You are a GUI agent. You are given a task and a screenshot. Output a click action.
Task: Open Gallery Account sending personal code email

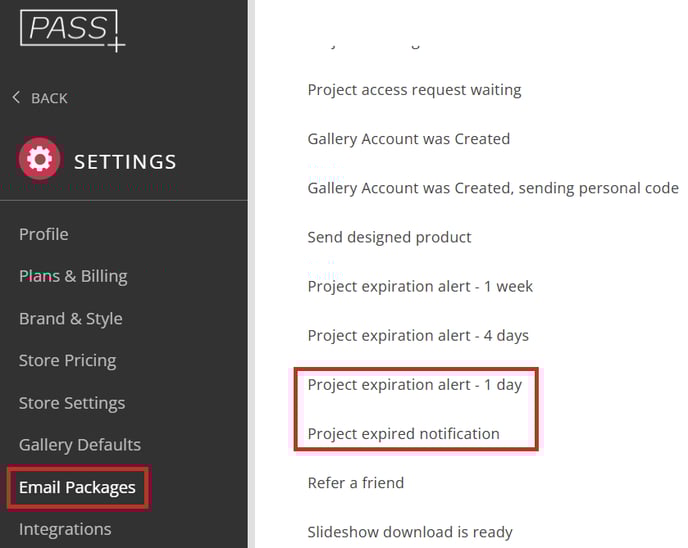(493, 188)
